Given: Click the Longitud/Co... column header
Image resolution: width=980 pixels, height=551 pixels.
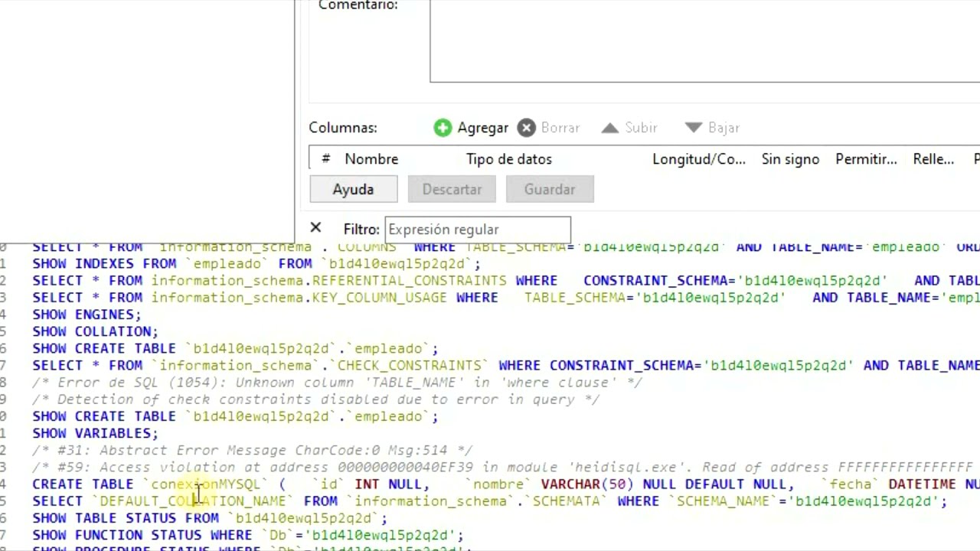Looking at the screenshot, I should pyautogui.click(x=699, y=159).
